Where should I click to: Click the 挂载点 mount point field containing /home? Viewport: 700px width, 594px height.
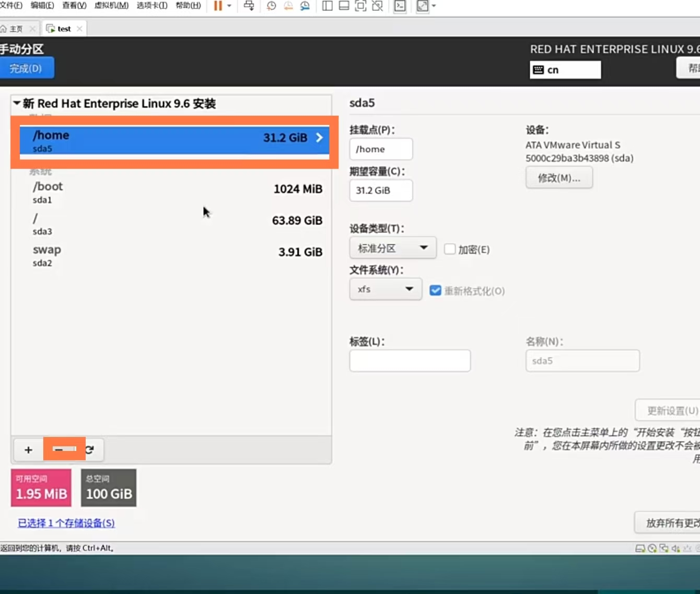[x=381, y=149]
